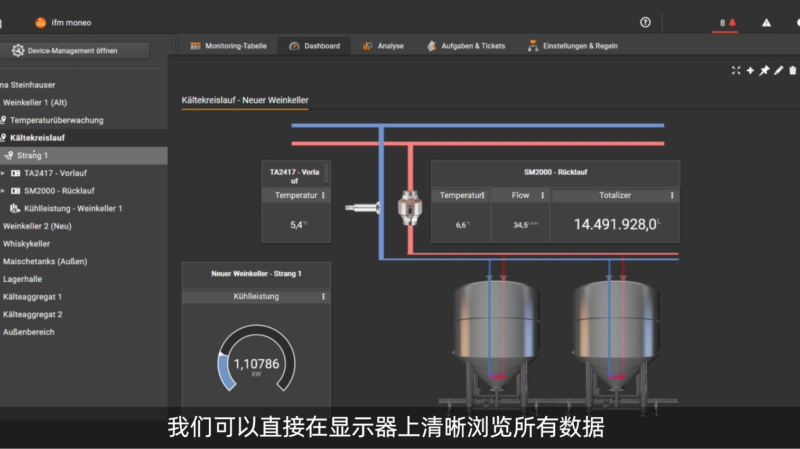Click the Kältekreislauf location pin icon
This screenshot has width=800, height=449.
click(x=3, y=138)
